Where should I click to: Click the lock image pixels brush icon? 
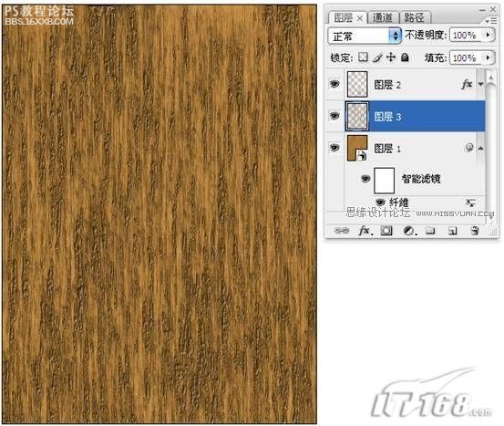click(x=377, y=57)
